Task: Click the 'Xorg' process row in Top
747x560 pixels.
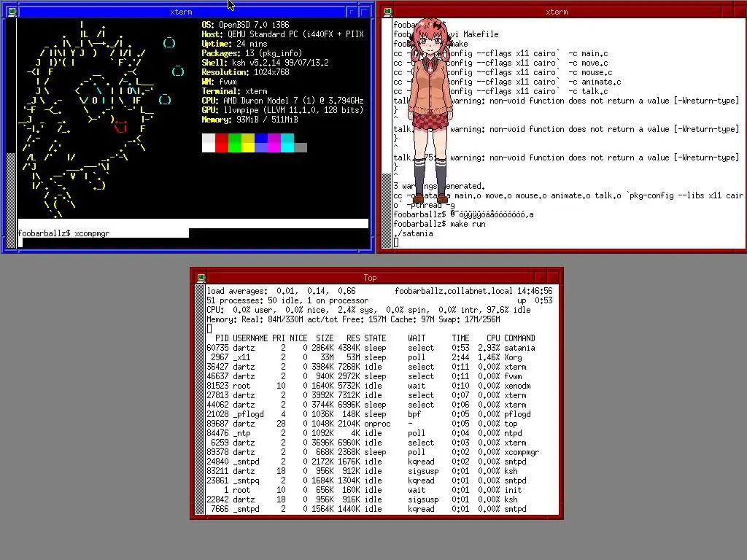Action: tap(365, 357)
